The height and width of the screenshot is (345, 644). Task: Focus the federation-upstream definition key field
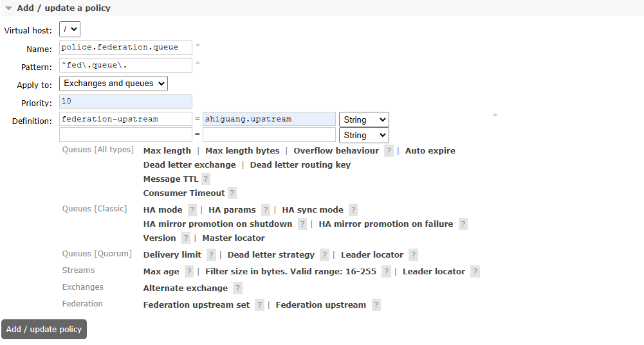click(x=125, y=119)
